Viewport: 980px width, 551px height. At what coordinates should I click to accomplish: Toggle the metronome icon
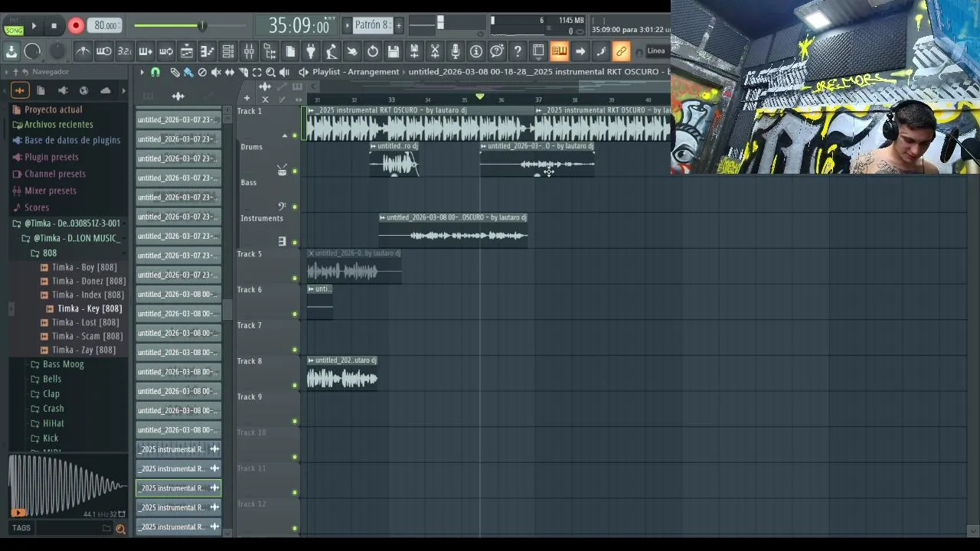tap(83, 51)
